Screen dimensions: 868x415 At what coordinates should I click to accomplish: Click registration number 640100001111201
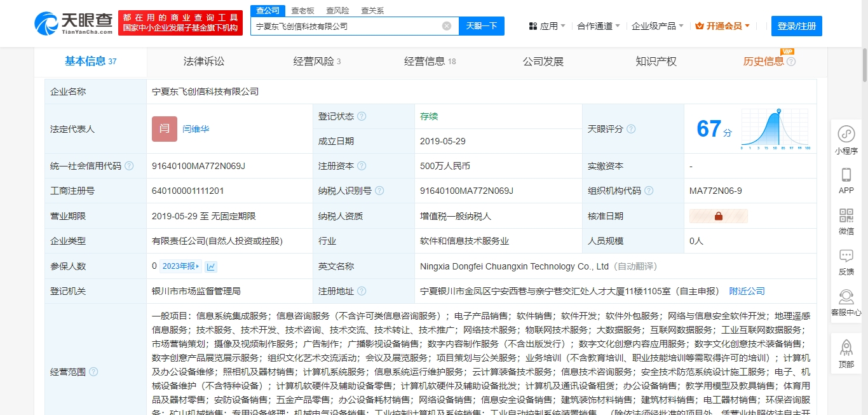click(x=187, y=191)
